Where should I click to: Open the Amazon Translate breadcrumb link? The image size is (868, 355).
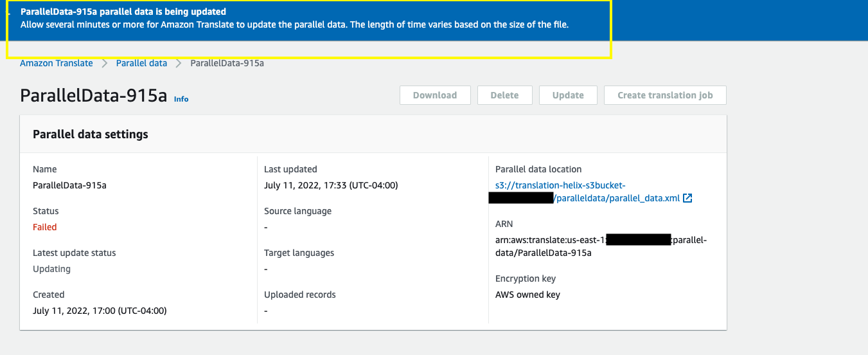57,63
